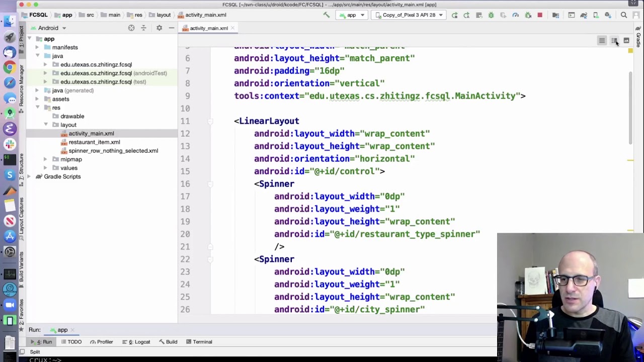Close the activity_main.xml editor tab
The width and height of the screenshot is (644, 362).
(x=232, y=28)
